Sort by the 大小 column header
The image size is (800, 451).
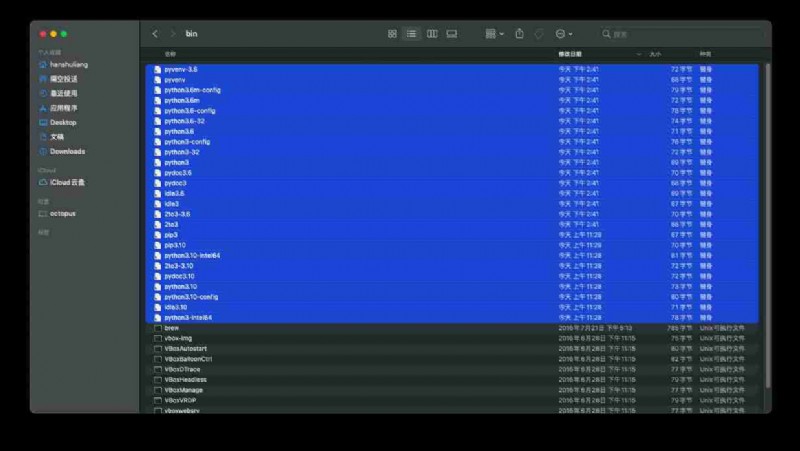655,54
